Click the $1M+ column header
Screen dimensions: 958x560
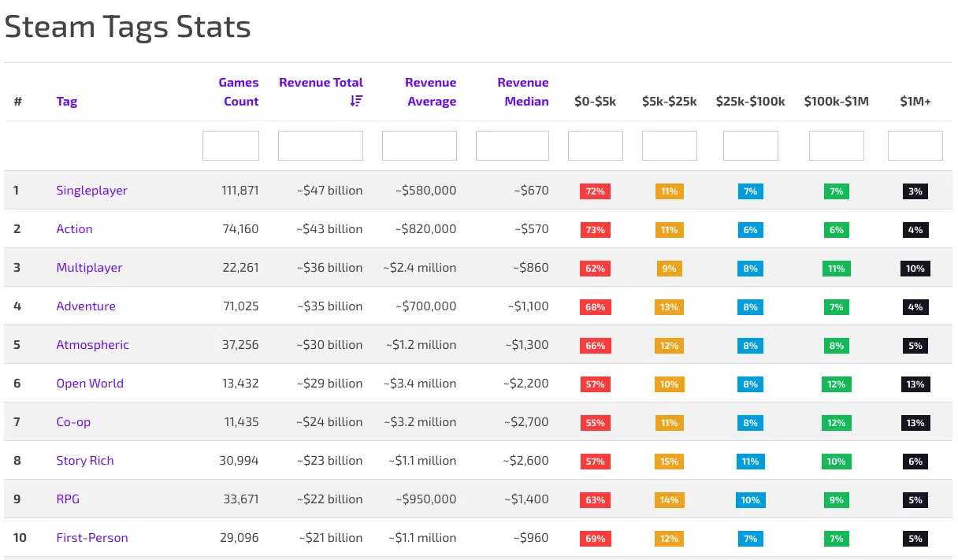(x=915, y=101)
